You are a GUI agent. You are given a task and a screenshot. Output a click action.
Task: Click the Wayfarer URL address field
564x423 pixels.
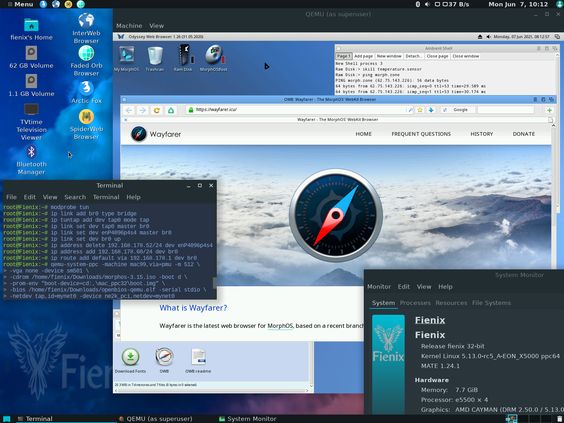pyautogui.click(x=297, y=110)
